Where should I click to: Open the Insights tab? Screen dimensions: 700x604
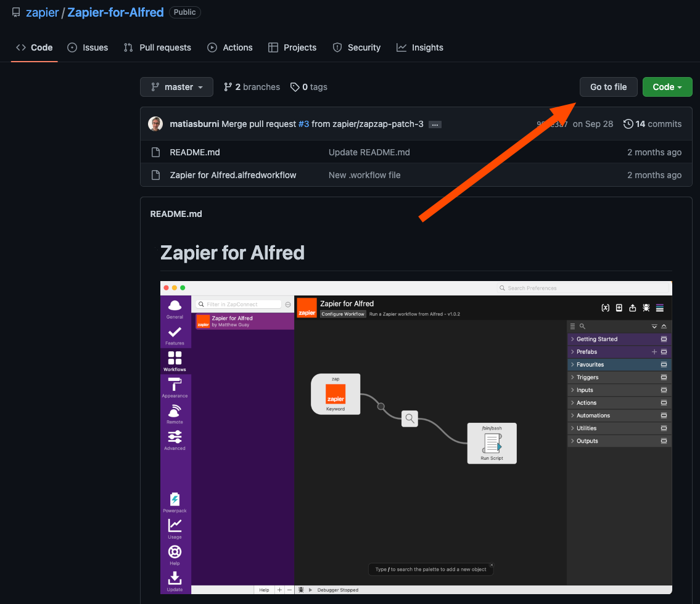pos(419,47)
